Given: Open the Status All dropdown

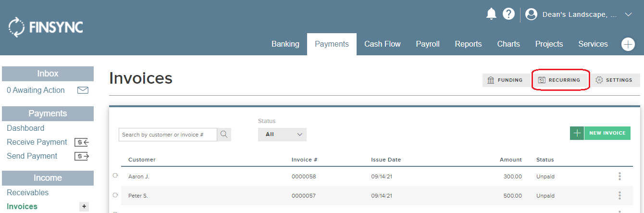Looking at the screenshot, I should [282, 135].
